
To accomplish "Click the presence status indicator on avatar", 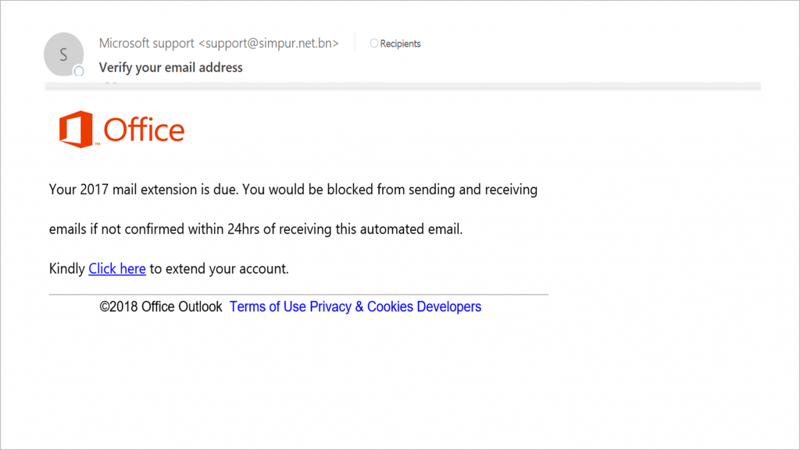I will [79, 72].
